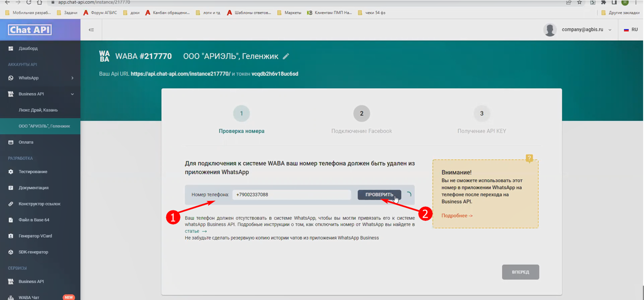This screenshot has width=644, height=300.
Task: Open the Клиентам ПМП bookmark
Action: 330,13
